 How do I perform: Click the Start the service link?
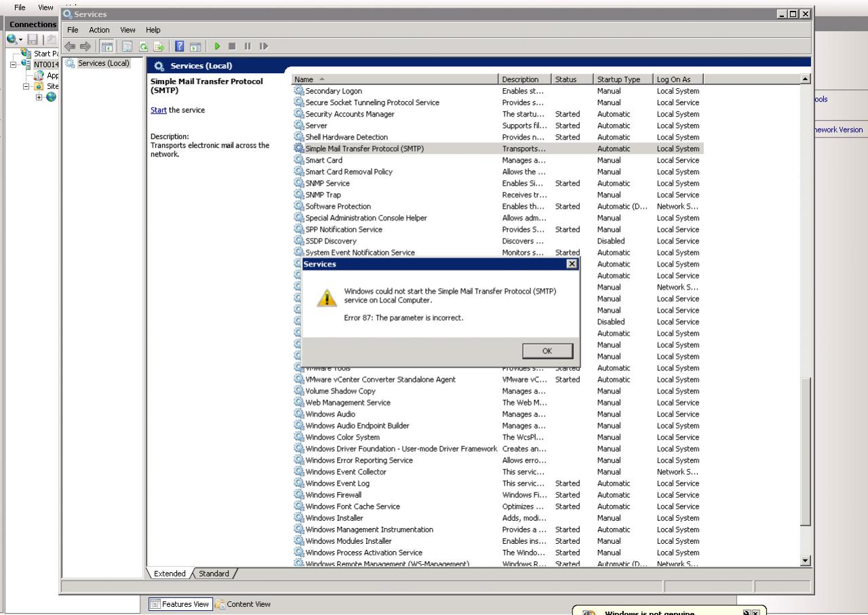[x=159, y=110]
